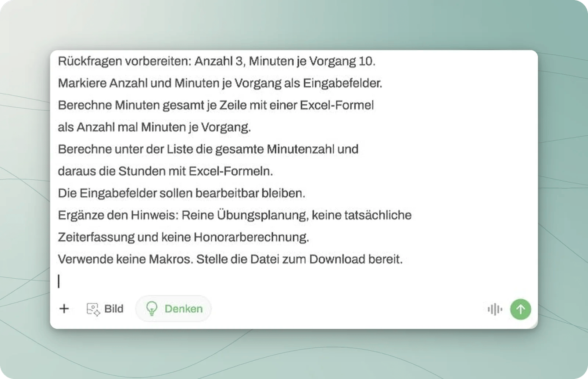The width and height of the screenshot is (588, 379).
Task: Click the text 'daraus die Stunden mit Excel-Formeln.'
Action: pos(165,171)
